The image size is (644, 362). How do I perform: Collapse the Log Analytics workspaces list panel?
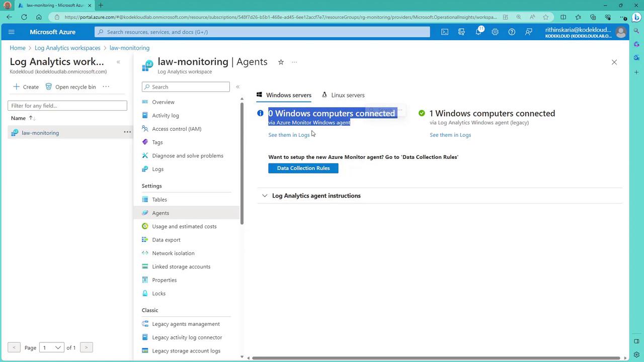[x=118, y=62]
